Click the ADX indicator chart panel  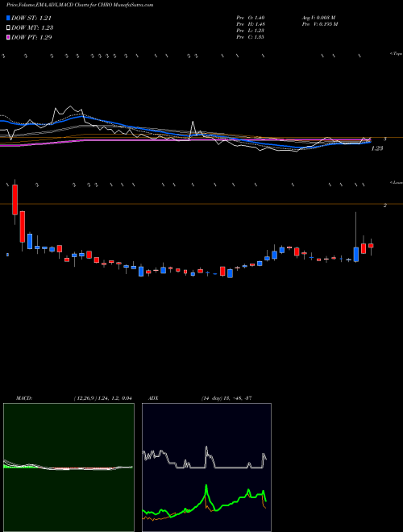(x=206, y=468)
